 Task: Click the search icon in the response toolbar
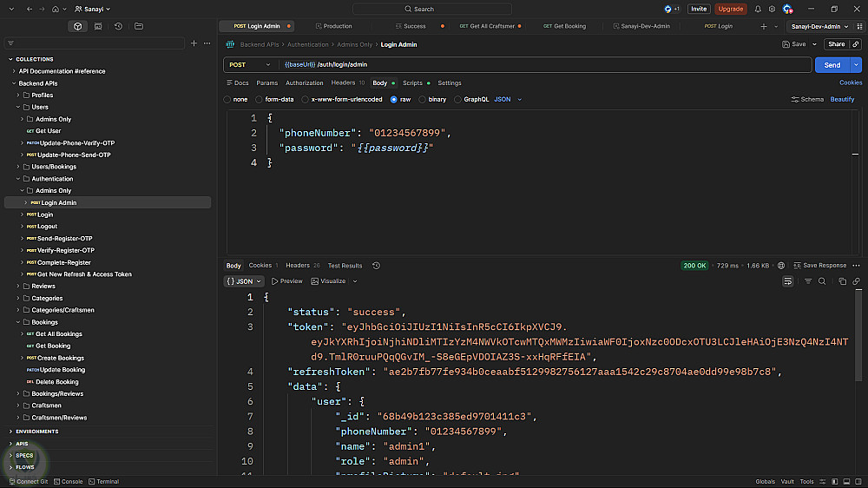[821, 281]
